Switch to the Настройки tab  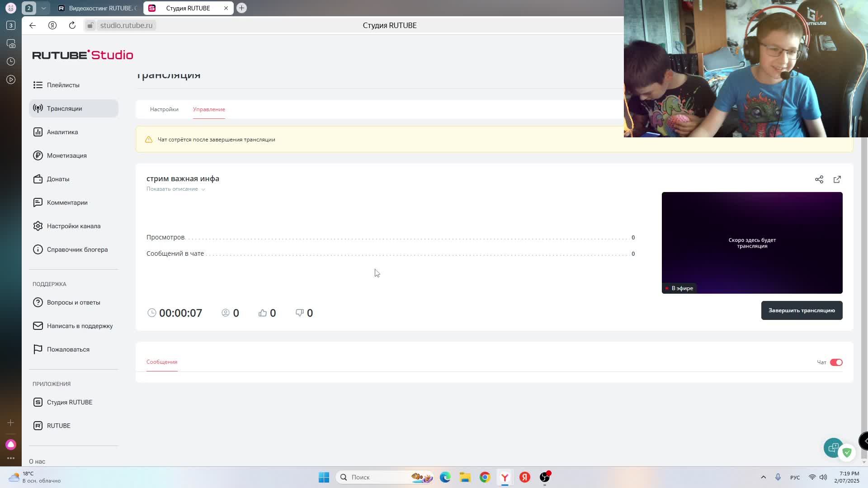[164, 109]
